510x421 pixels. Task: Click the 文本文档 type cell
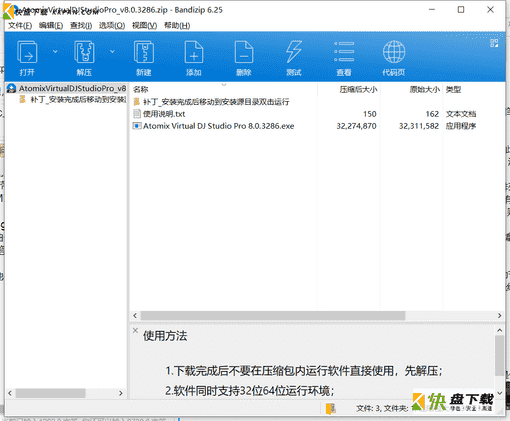[461, 114]
